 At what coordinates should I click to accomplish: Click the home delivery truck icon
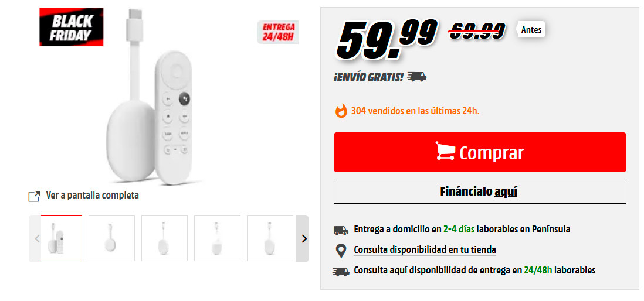[341, 230]
